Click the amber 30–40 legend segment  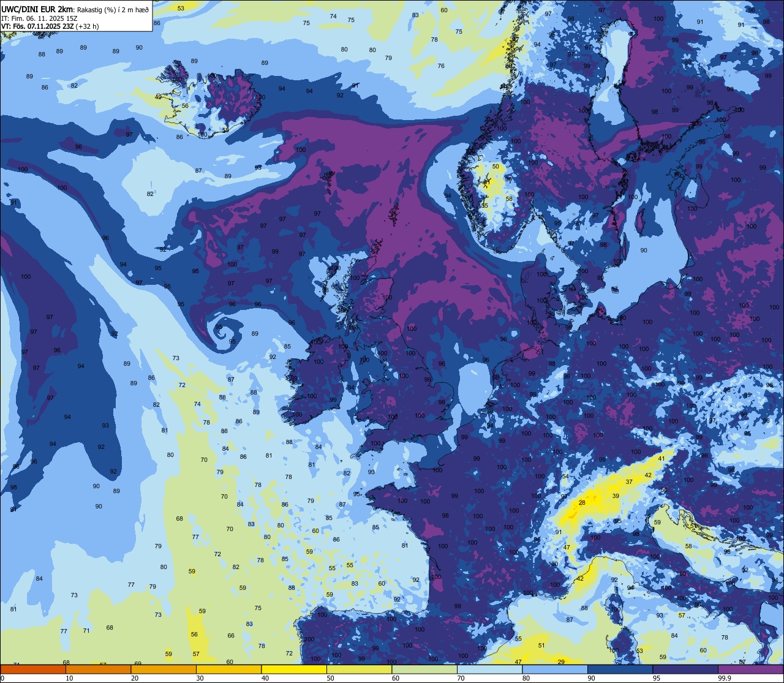coord(228,669)
